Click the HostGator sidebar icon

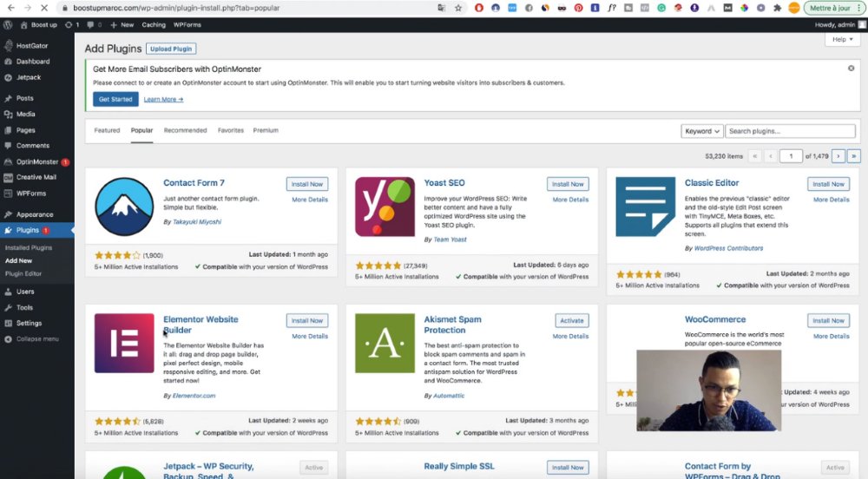pos(9,46)
